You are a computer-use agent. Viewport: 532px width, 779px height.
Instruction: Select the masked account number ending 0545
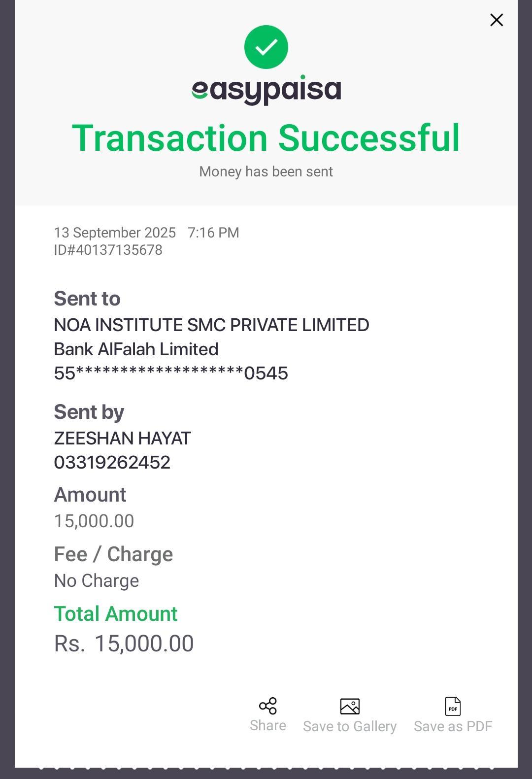pyautogui.click(x=171, y=373)
